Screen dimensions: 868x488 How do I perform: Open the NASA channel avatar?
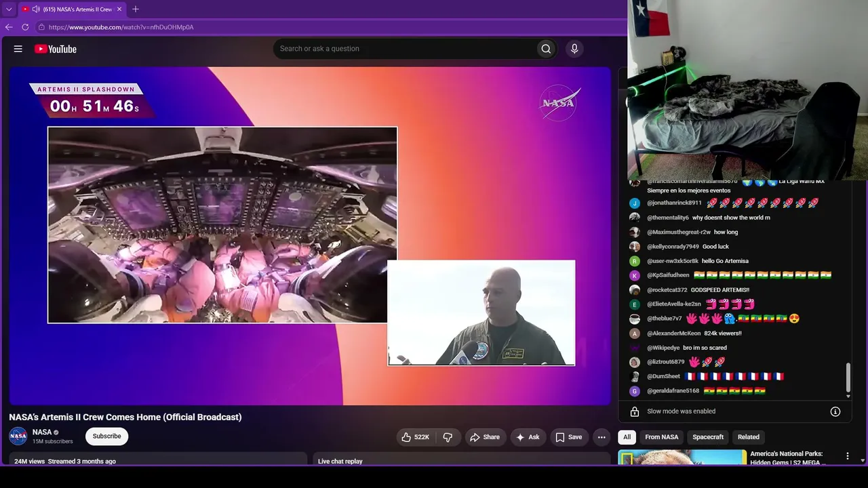(18, 436)
